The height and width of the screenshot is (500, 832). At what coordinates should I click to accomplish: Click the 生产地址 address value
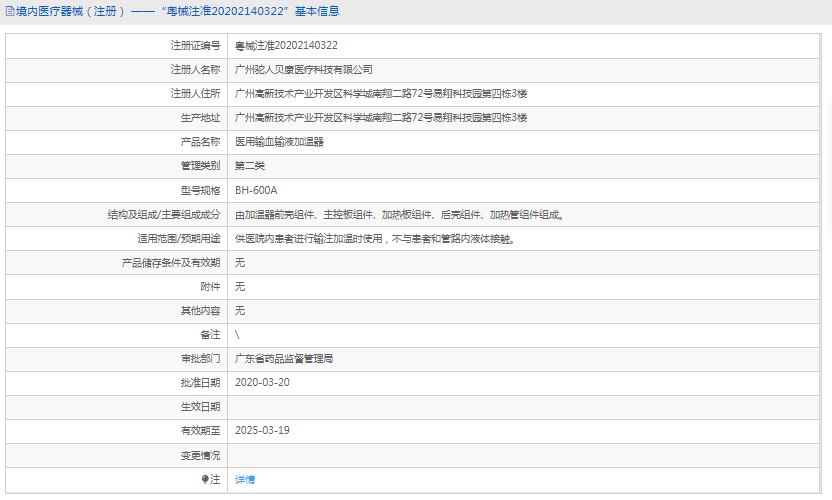(x=381, y=118)
